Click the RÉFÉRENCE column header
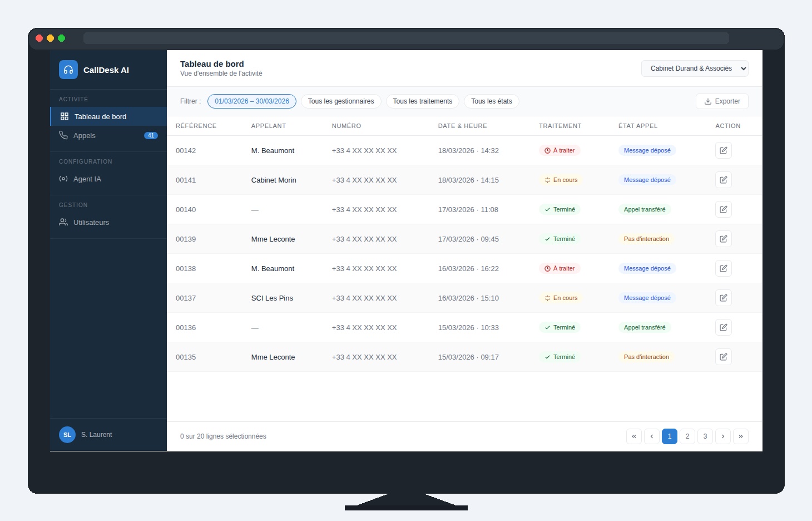 click(x=196, y=126)
